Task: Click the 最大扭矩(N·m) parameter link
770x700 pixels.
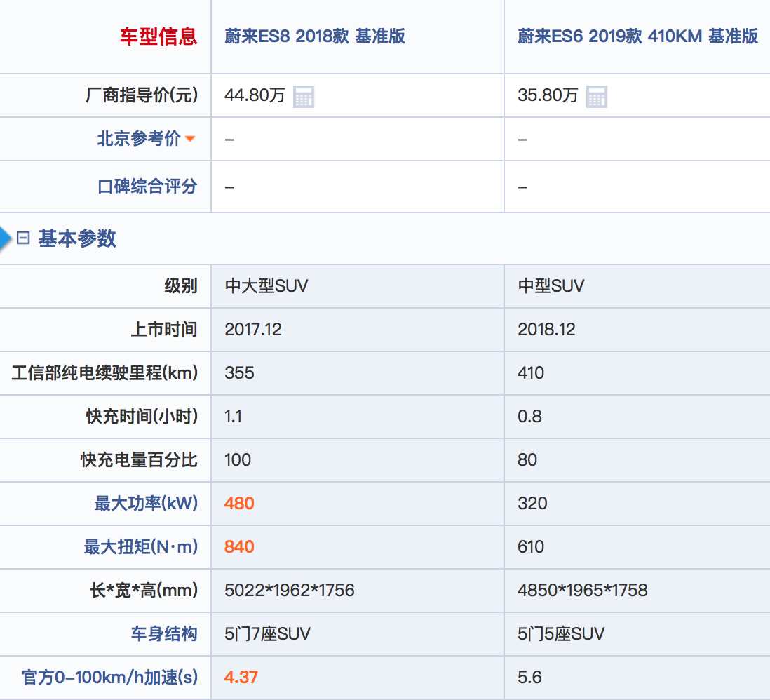Action: coord(140,546)
